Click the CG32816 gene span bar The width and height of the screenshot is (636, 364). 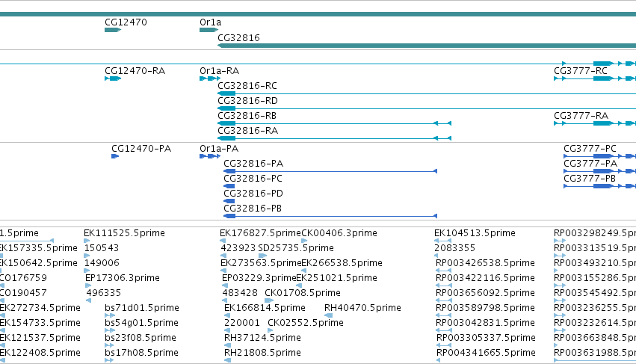click(x=427, y=46)
